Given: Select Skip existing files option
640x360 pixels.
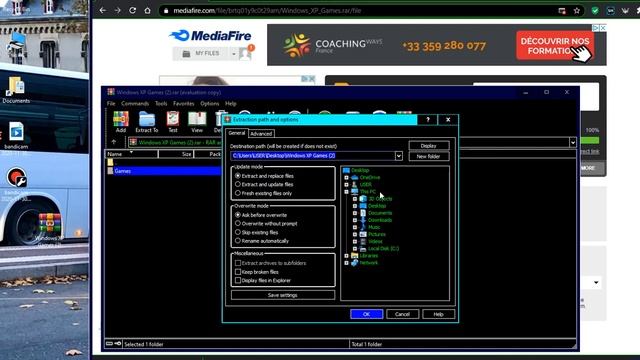Looking at the screenshot, I should [x=238, y=232].
